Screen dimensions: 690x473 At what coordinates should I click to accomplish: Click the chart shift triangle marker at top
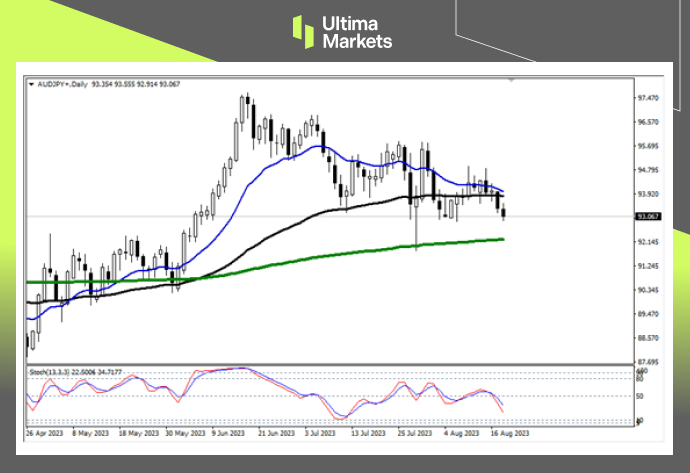[x=511, y=80]
